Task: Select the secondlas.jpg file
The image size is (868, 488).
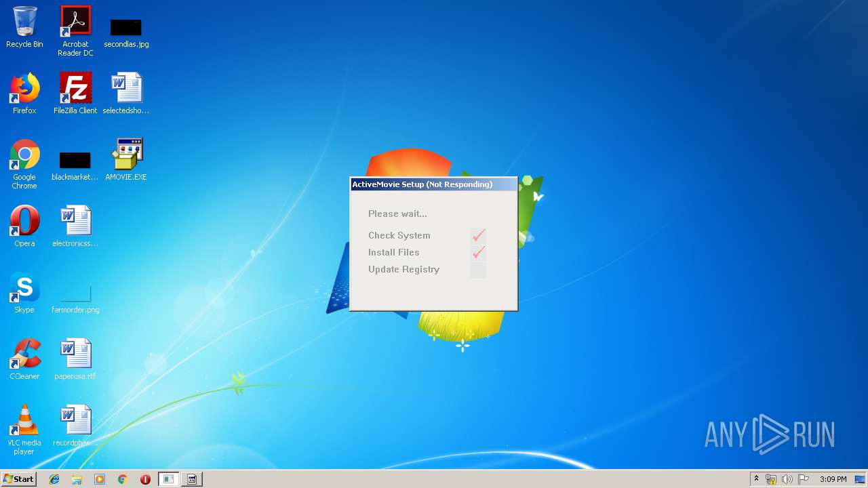Action: tap(126, 31)
